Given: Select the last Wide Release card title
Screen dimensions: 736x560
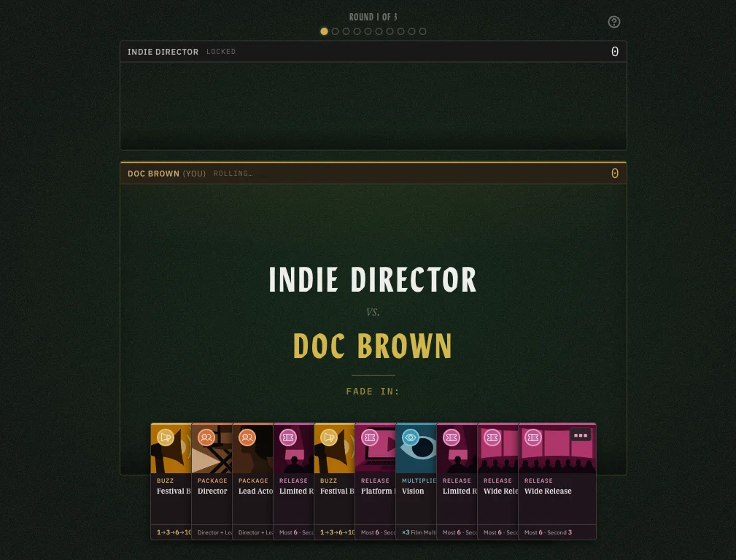Looking at the screenshot, I should click(x=548, y=491).
